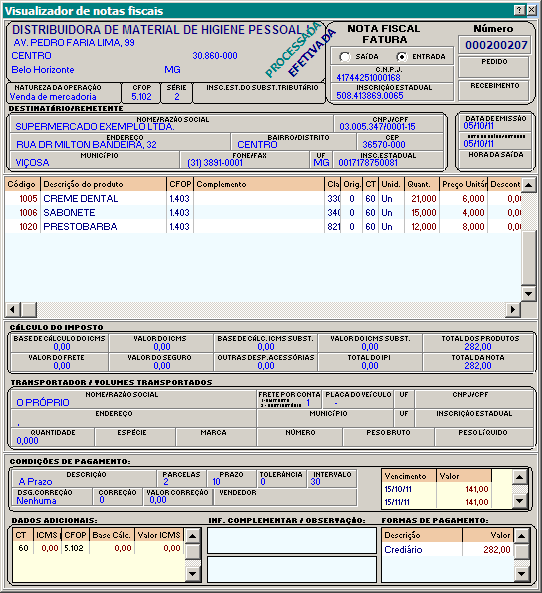Click the Quant. column header
Image resolution: width=542 pixels, height=593 pixels.
click(421, 184)
